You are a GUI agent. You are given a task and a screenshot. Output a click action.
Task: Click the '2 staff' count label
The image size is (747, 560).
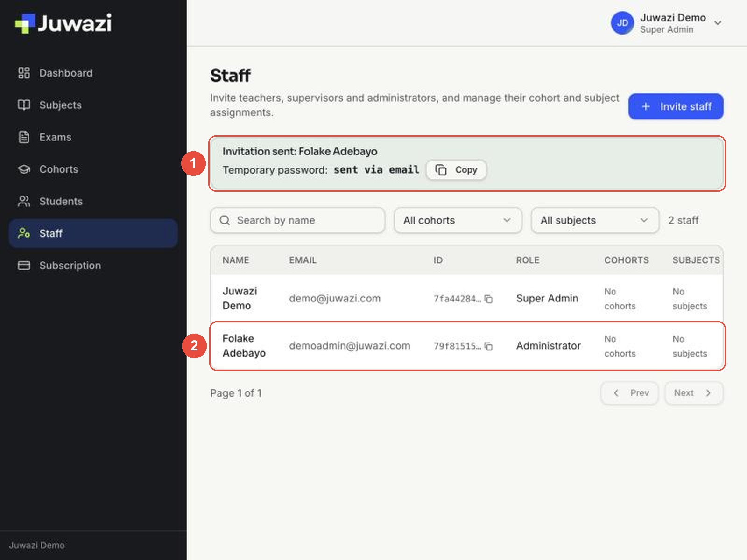pos(684,220)
